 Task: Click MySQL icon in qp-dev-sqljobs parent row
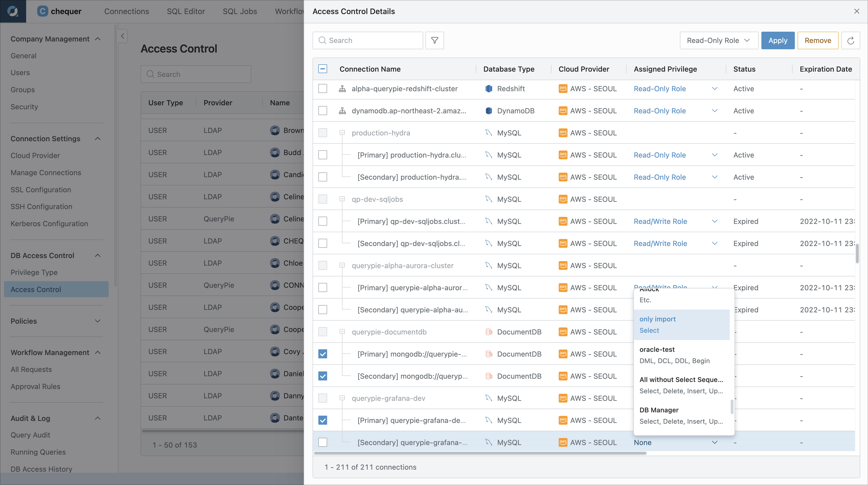[x=489, y=199]
